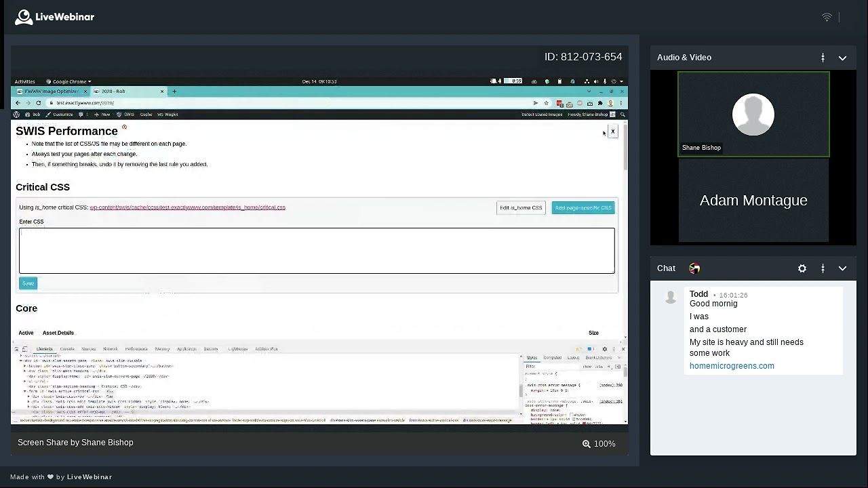Open the Chat settings gear

(x=802, y=268)
